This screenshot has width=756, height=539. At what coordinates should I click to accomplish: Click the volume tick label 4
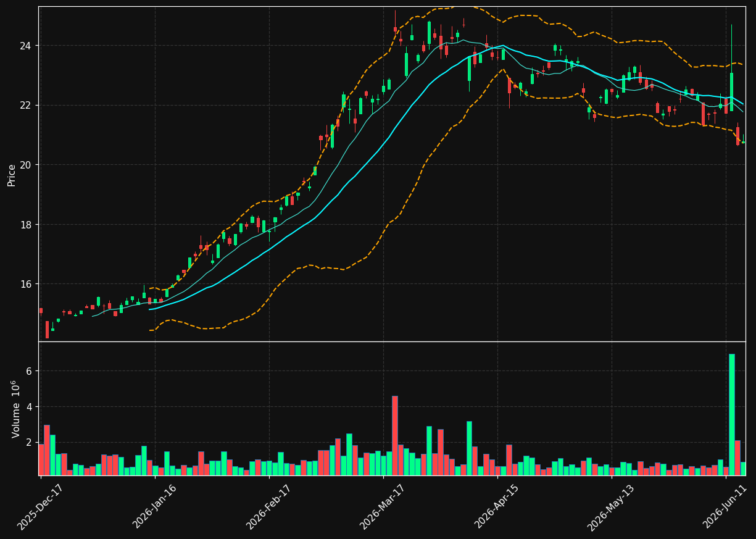[x=29, y=407]
